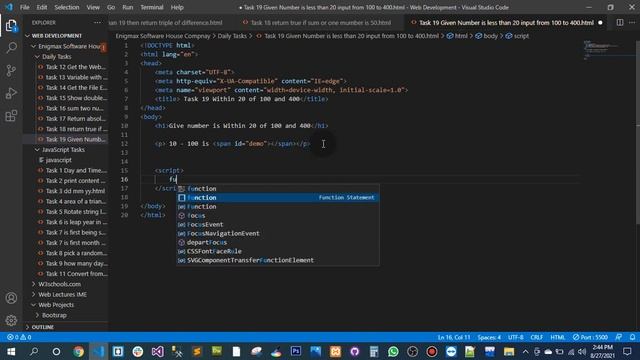Click the editor vertical scrollbar
640x360 pixels.
[x=638, y=132]
